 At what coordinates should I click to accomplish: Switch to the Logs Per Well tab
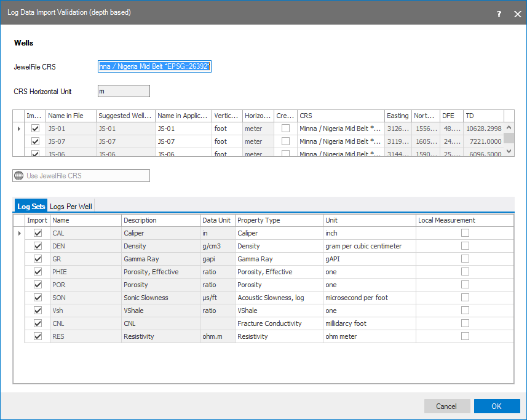(71, 207)
